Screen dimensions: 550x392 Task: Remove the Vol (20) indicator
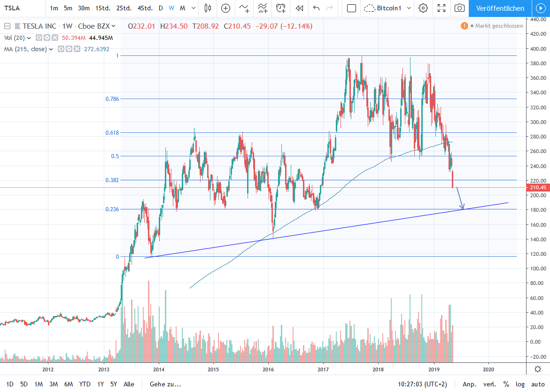[55, 38]
